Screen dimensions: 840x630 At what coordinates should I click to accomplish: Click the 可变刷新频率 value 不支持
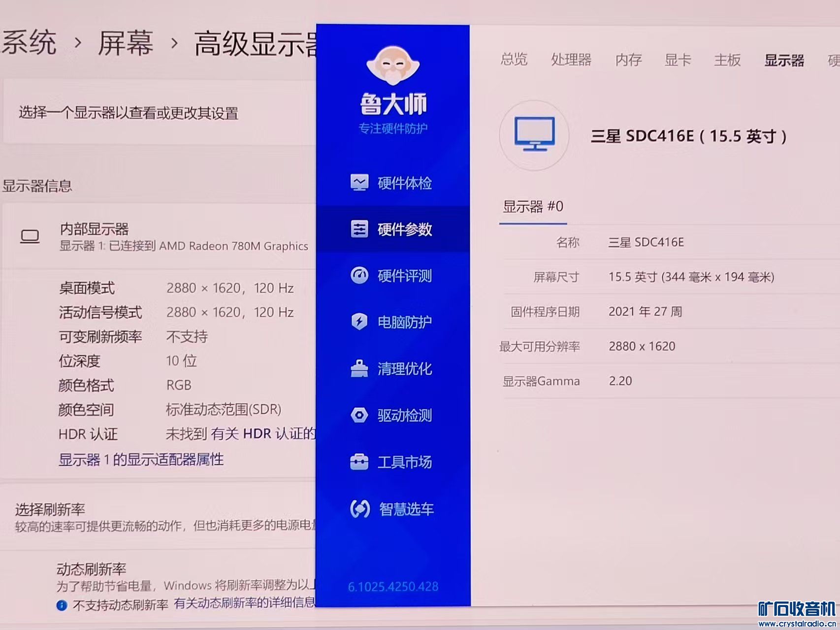(x=187, y=336)
